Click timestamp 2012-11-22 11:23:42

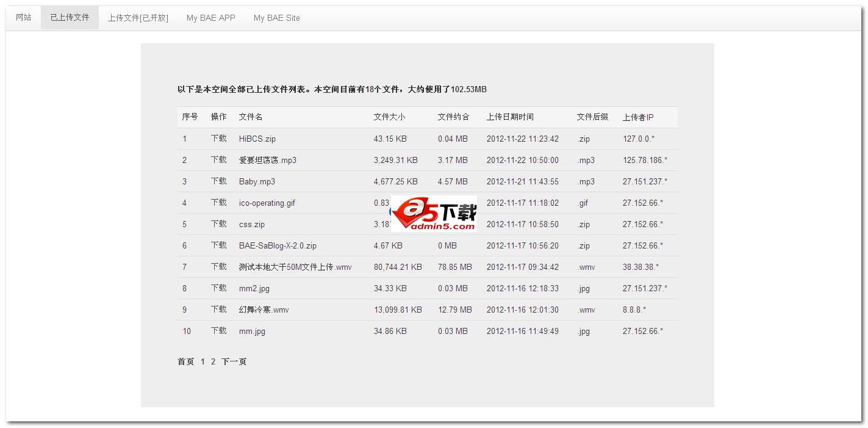pyautogui.click(x=523, y=139)
